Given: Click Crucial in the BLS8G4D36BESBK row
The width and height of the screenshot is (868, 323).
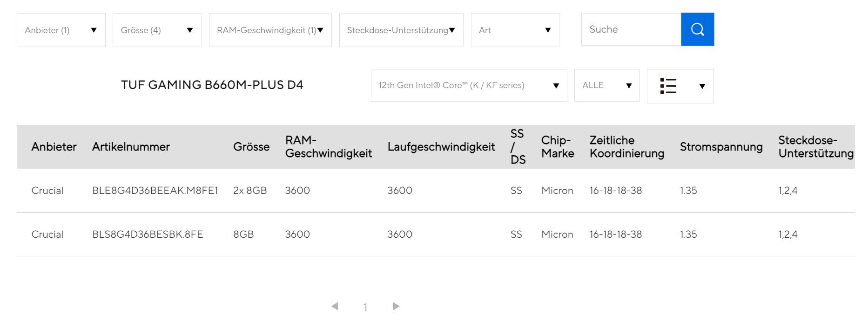Looking at the screenshot, I should [47, 234].
